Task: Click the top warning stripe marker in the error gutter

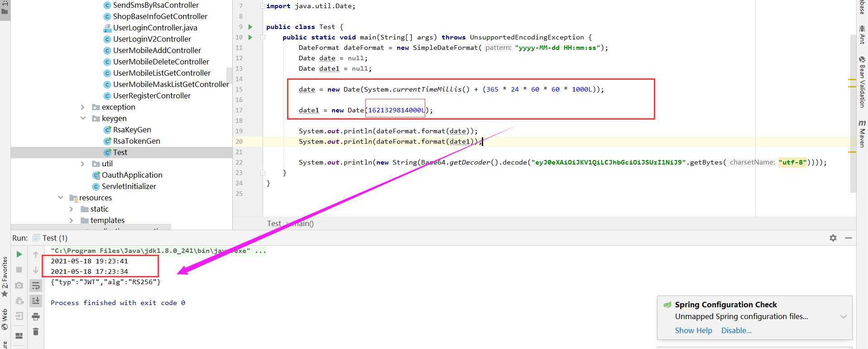Action: [x=852, y=80]
